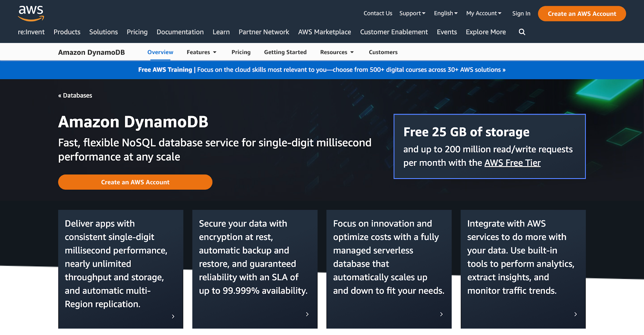
Task: Open the Learn menu
Action: point(221,32)
